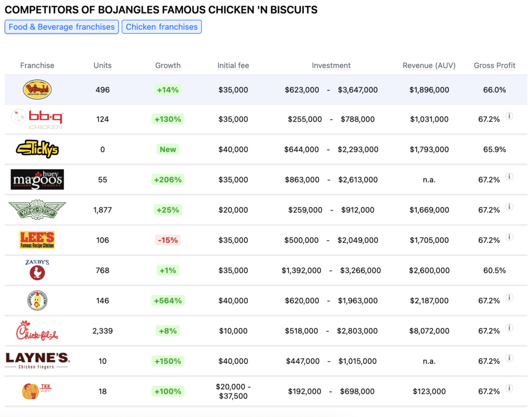Select the 496 units value
This screenshot has width=532, height=417.
coord(102,89)
